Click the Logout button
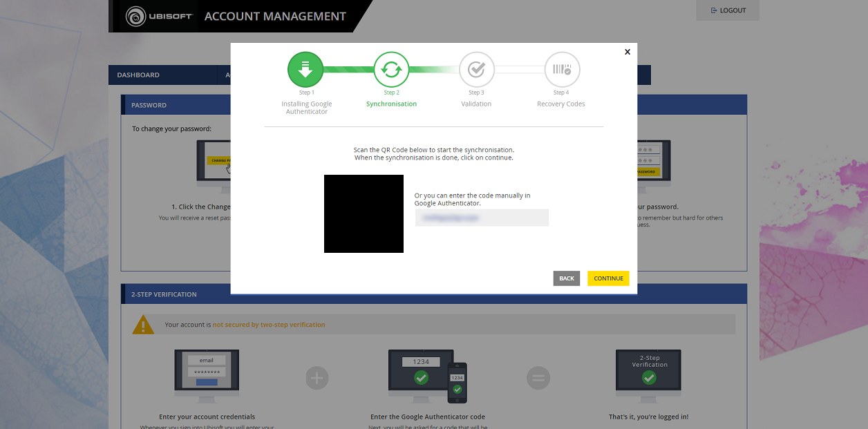 [x=728, y=10]
